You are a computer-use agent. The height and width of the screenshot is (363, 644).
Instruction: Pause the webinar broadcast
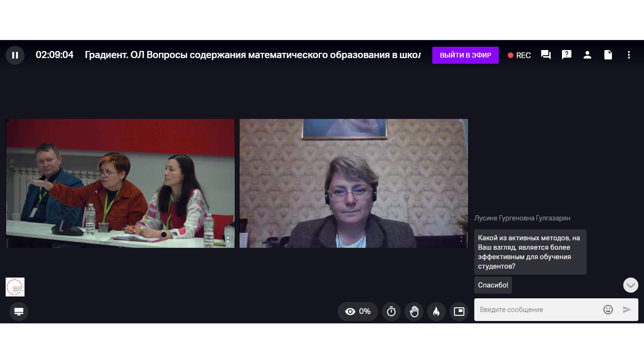(x=15, y=55)
